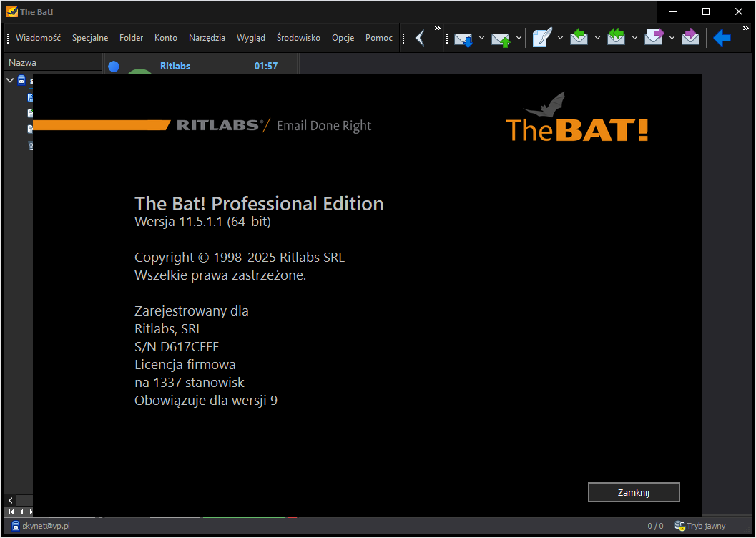Click The Bat! title bar app icon
The image size is (756, 538).
pyautogui.click(x=12, y=11)
